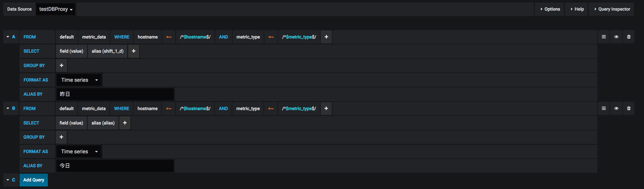Collapse query A with its arrow
The image size is (644, 189).
(8, 37)
